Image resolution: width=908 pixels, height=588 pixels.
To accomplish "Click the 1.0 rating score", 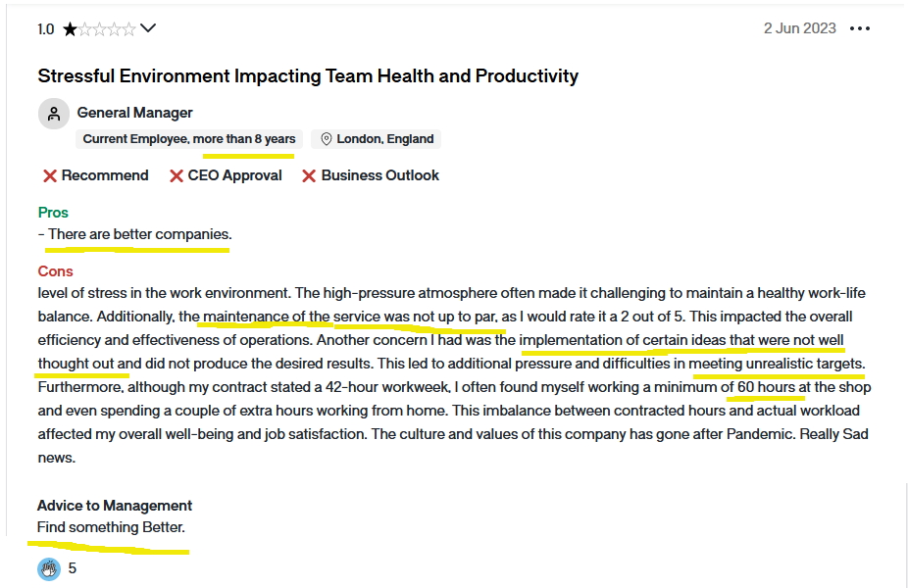I will pos(46,29).
